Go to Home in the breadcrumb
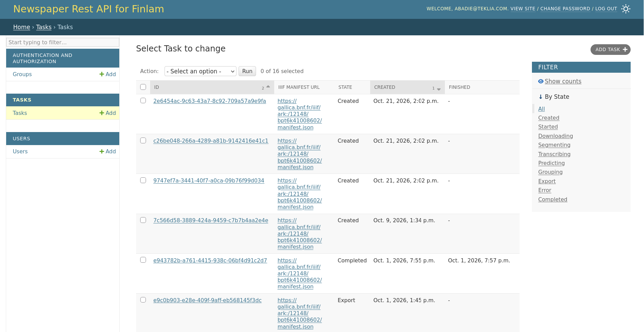The height and width of the screenshot is (332, 644). tap(22, 27)
